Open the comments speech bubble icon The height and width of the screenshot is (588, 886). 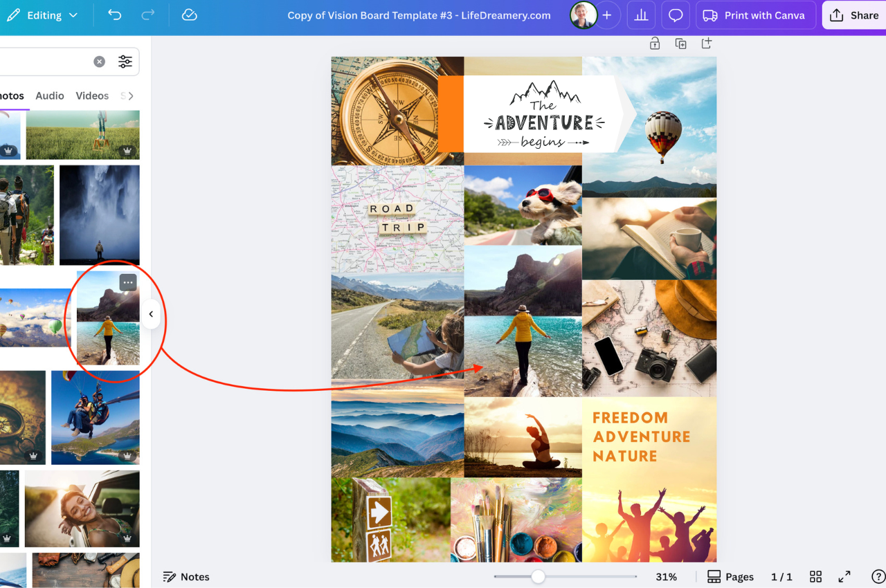[x=676, y=15]
